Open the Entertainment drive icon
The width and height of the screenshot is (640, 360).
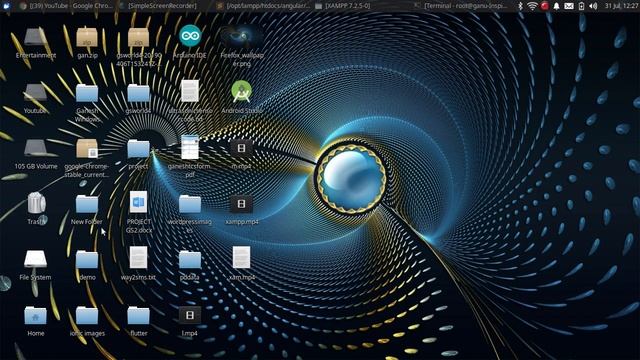point(36,38)
